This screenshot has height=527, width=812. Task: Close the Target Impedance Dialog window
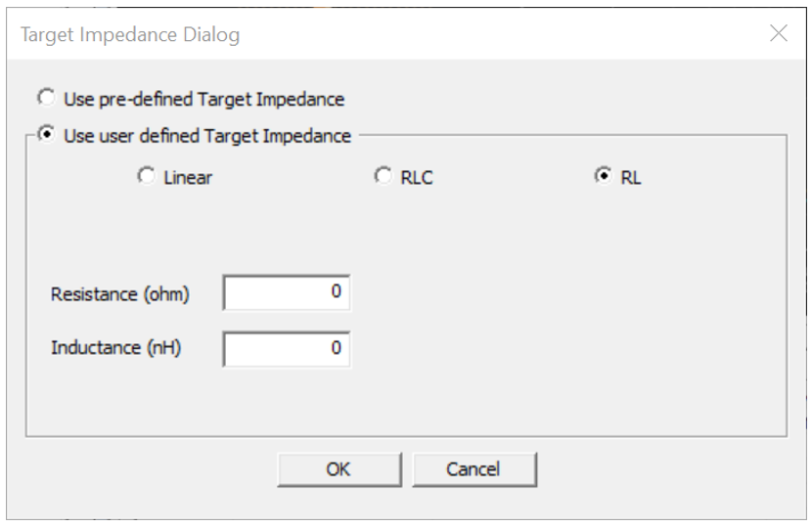[x=779, y=34]
